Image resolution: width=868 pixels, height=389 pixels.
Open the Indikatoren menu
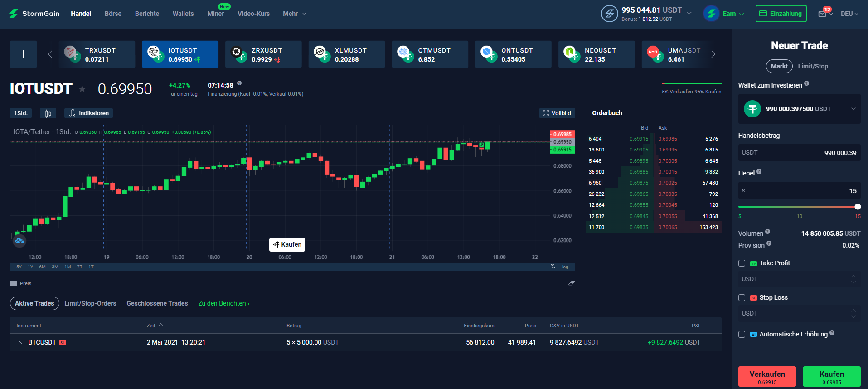(89, 113)
